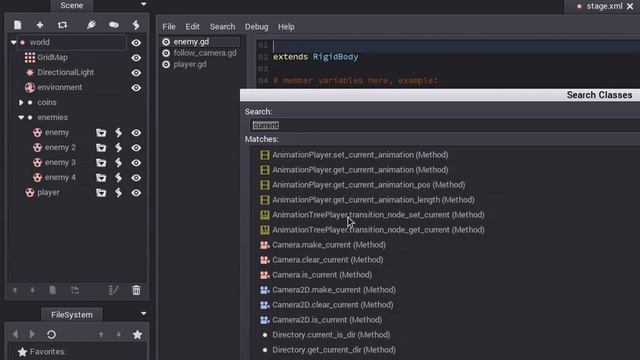Switch to the Scene dock tab
The image size is (640, 360).
[72, 5]
